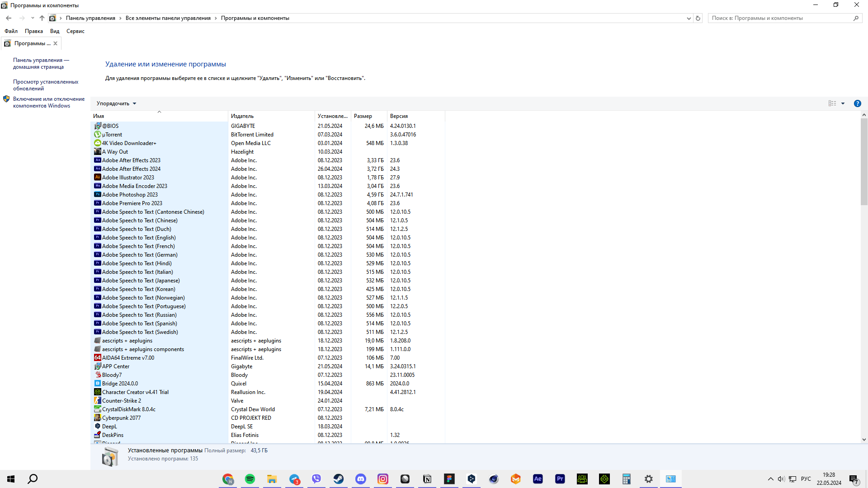Click Панель управления in breadcrumb path
868x488 pixels.
click(90, 18)
